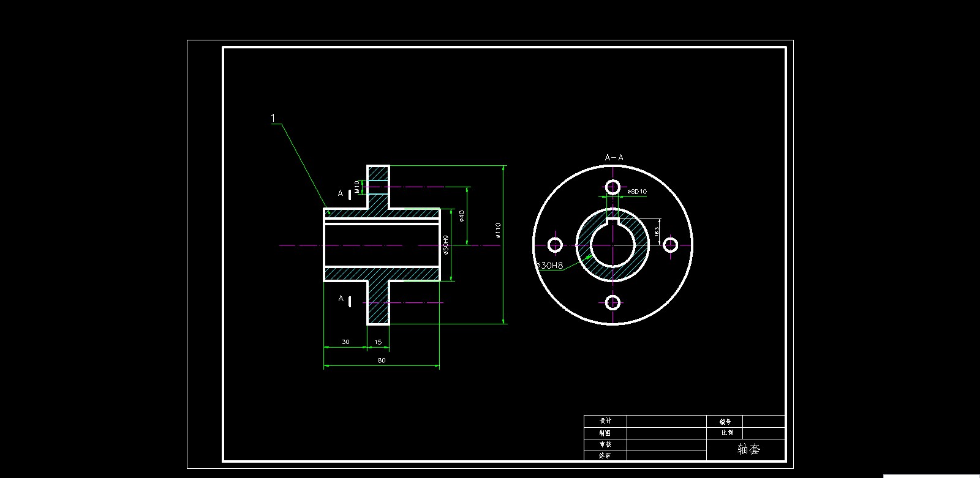The image size is (980, 478).
Task: Click the 终审 label cell
Action: [605, 455]
